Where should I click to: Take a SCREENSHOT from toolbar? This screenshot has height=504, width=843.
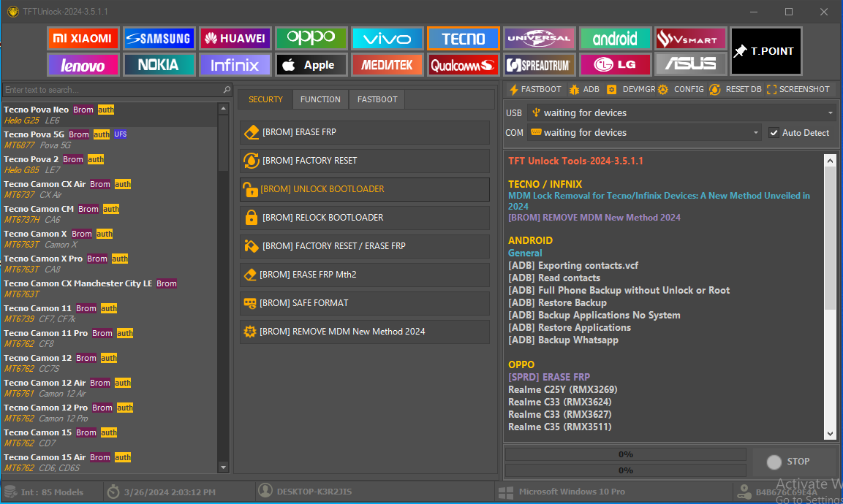tap(798, 89)
